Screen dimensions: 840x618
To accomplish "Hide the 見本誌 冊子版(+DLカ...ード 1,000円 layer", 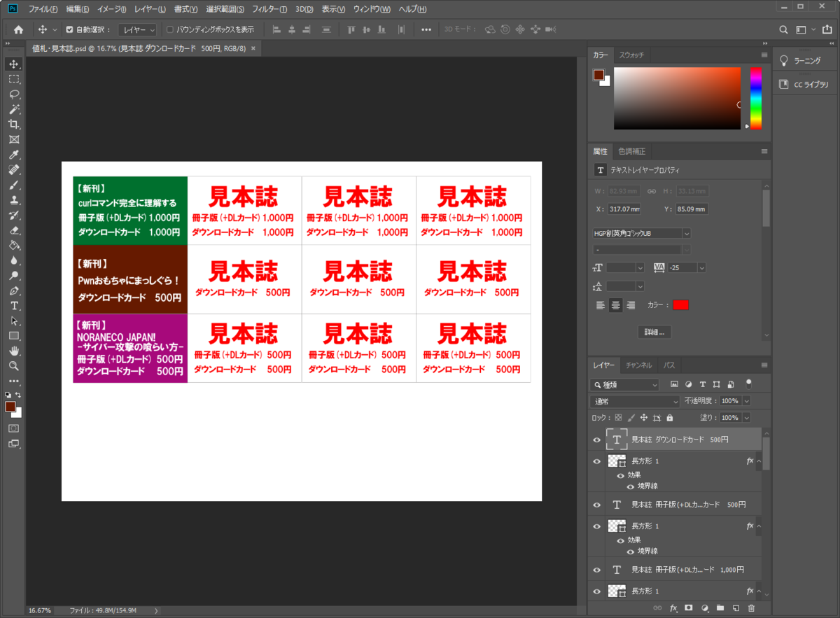I will (596, 570).
